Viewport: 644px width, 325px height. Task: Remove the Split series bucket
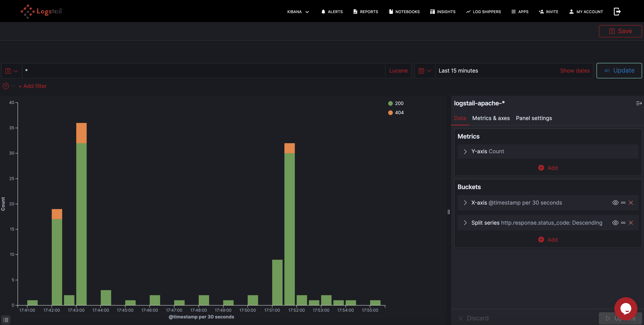pos(631,223)
